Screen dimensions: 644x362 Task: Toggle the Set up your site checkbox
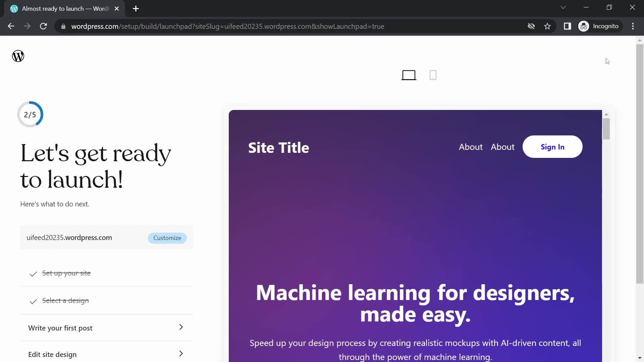click(34, 274)
